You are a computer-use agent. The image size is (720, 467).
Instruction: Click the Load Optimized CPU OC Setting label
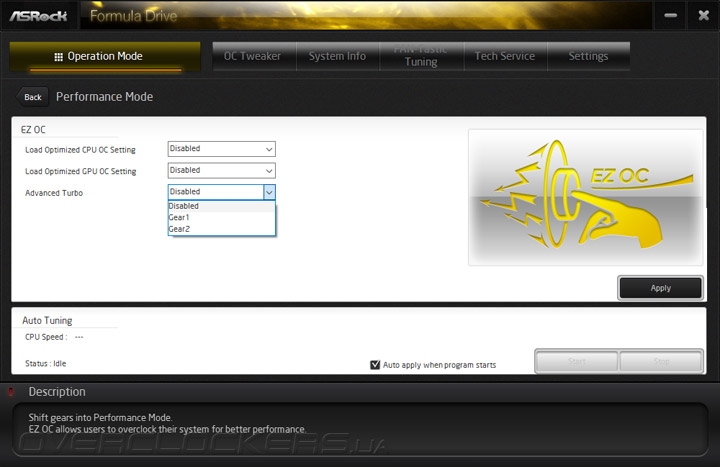[80, 150]
